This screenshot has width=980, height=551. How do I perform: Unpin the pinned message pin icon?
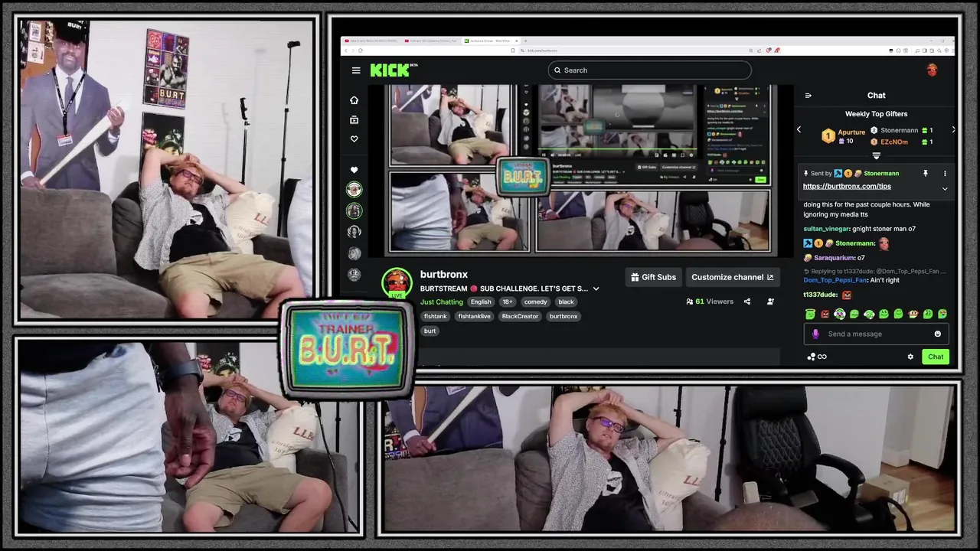pyautogui.click(x=926, y=174)
